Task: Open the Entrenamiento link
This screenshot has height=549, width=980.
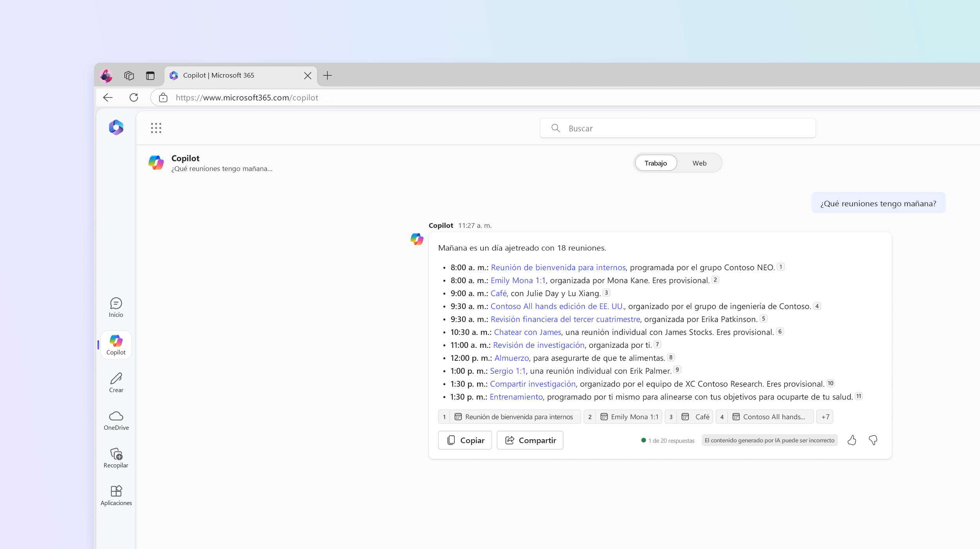Action: coord(516,397)
